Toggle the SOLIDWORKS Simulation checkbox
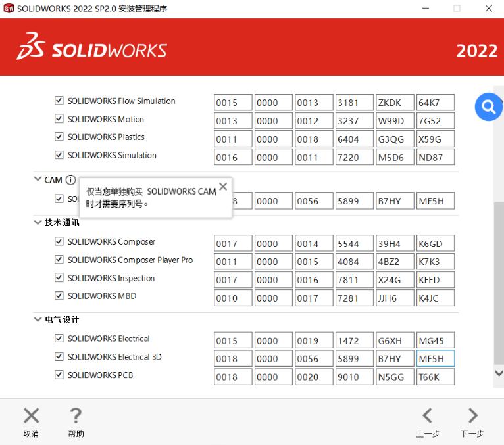This screenshot has height=445, width=504. click(59, 155)
